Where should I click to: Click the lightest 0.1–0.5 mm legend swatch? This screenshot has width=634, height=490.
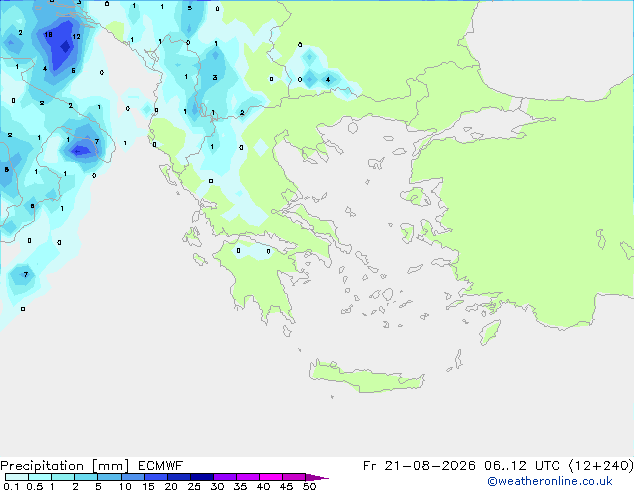17,477
